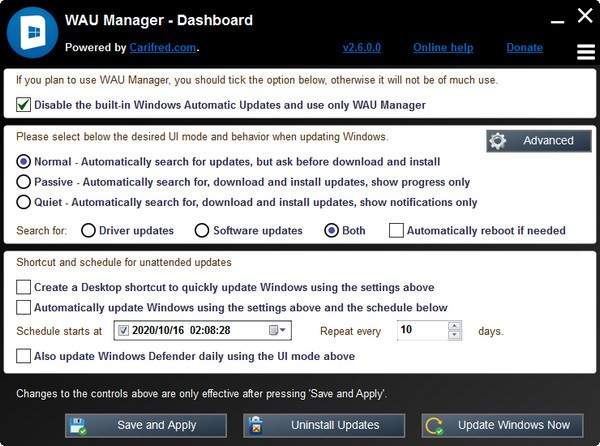
Task: Click the WAU Manager logo icon
Action: coord(32,32)
